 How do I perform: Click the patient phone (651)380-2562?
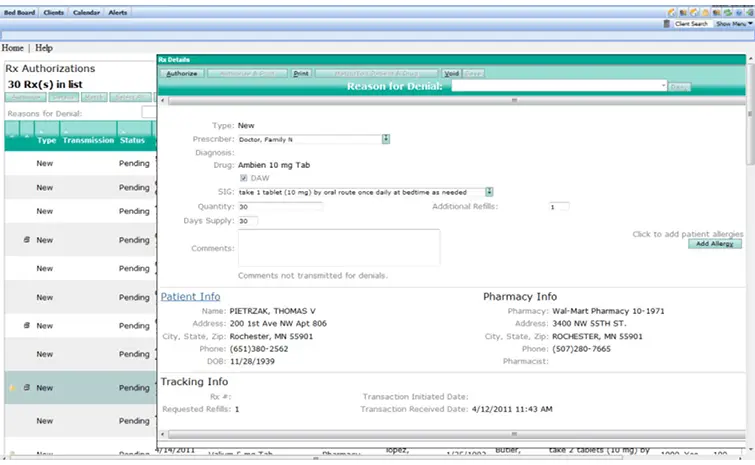pos(259,349)
